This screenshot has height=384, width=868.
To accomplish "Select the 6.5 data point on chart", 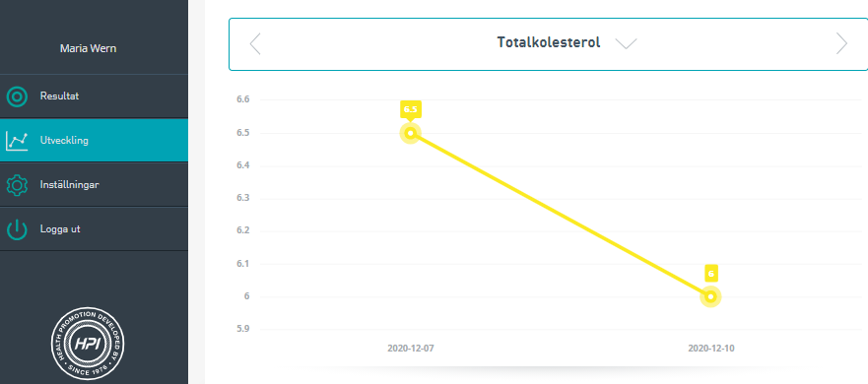I will tap(410, 133).
